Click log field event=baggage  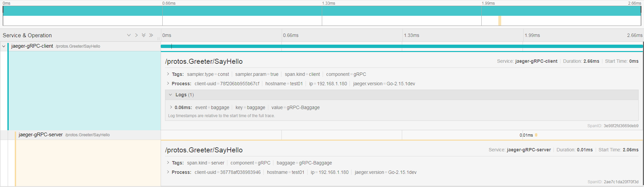212,107
